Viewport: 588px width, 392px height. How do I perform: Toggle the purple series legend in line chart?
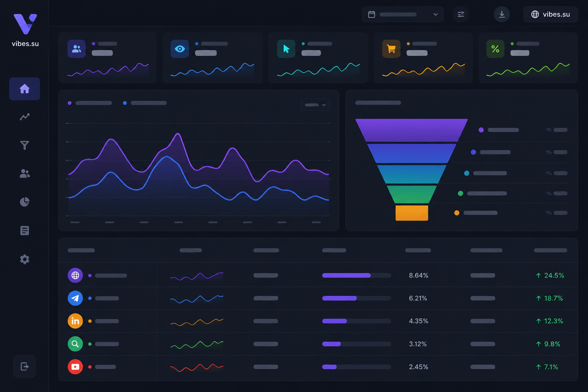(x=90, y=103)
